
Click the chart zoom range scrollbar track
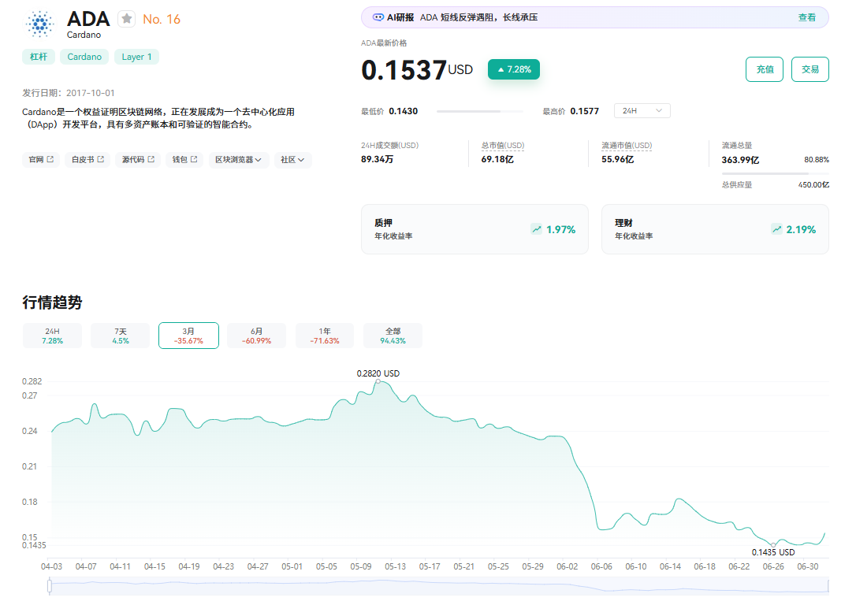[x=439, y=586]
